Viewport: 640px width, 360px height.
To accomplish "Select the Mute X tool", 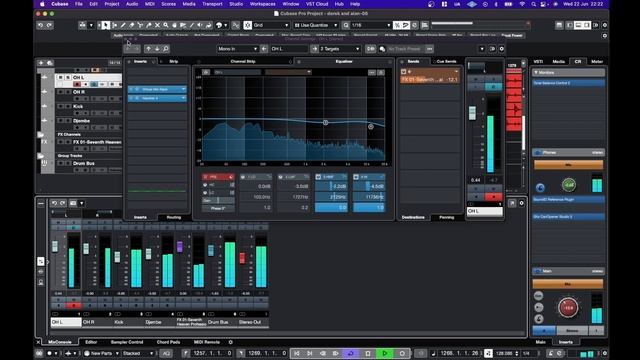I will [x=157, y=25].
